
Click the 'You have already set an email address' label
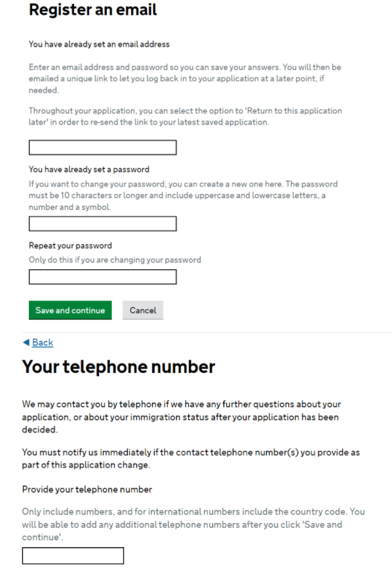point(99,44)
